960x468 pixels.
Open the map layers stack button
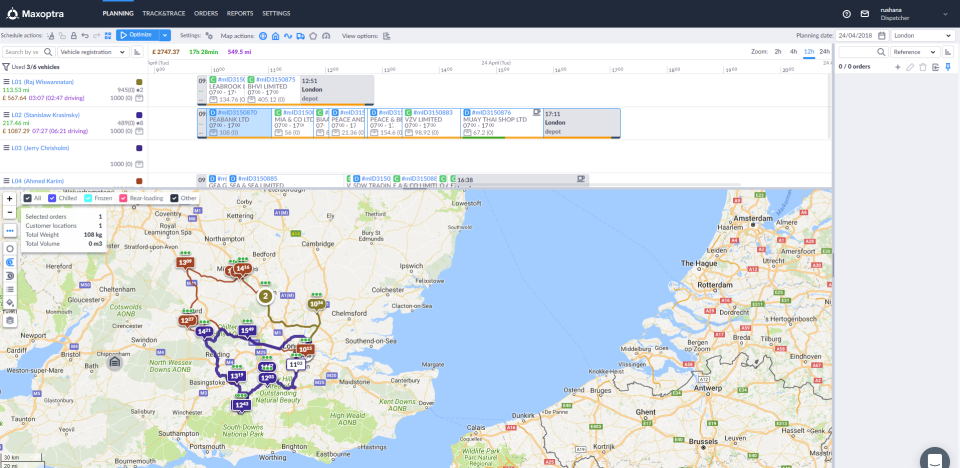point(10,320)
